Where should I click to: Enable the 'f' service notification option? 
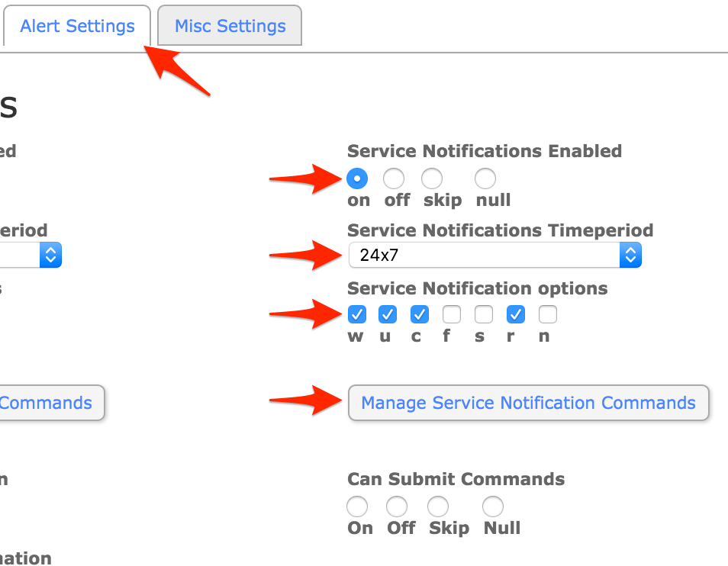click(452, 314)
